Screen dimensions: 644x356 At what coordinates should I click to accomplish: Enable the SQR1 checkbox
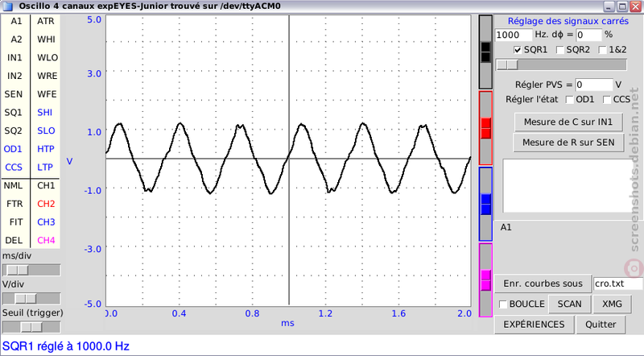coord(518,50)
